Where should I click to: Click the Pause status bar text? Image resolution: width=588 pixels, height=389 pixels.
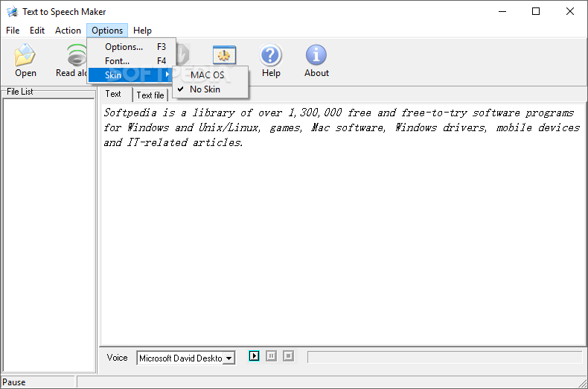tap(14, 382)
